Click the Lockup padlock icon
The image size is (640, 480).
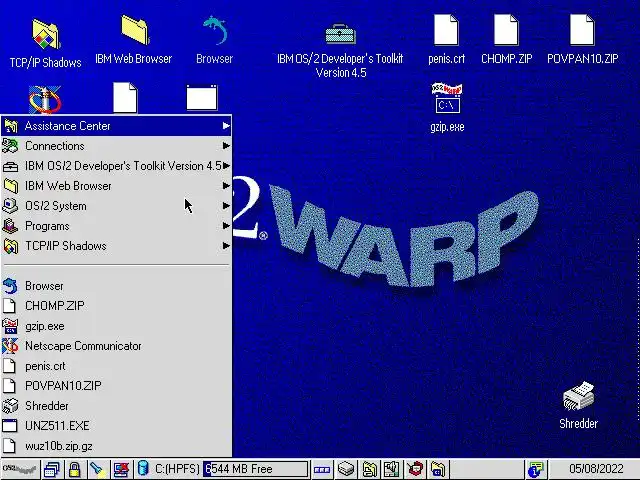coord(74,469)
